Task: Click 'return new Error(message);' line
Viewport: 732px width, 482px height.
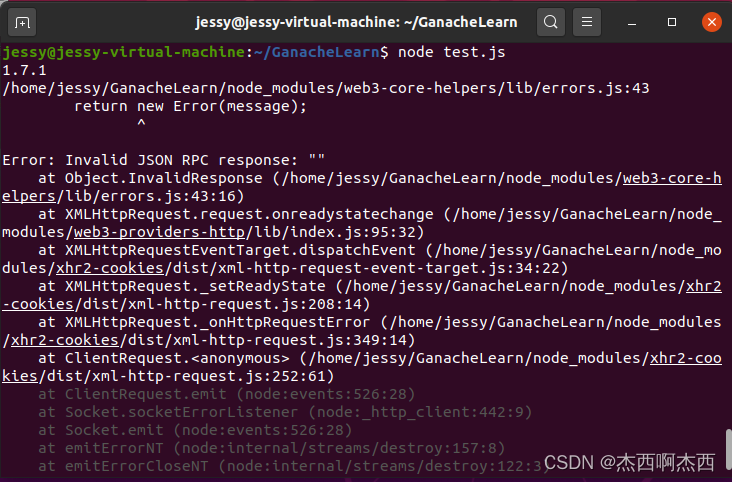Action: coord(190,106)
